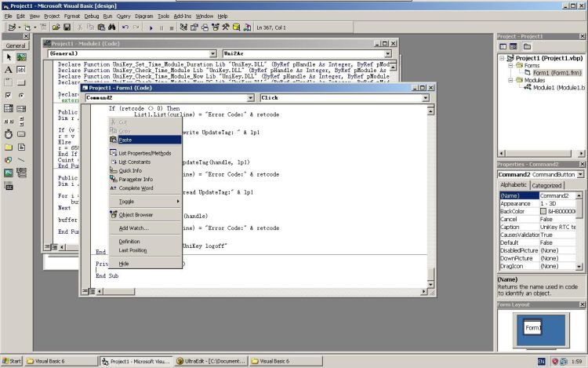Switch Module1 code window to Procedure View
The width and height of the screenshot is (588, 368).
coord(47,247)
